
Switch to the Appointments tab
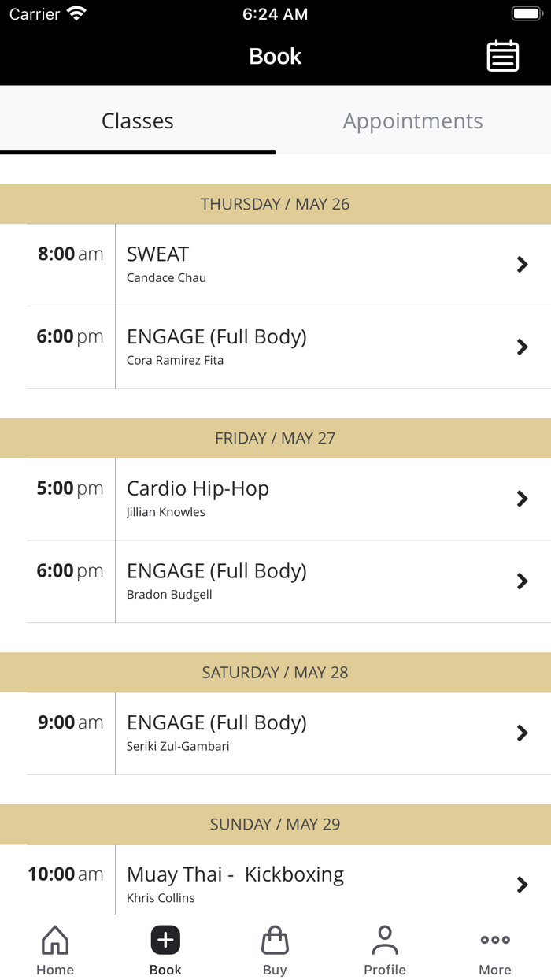pyautogui.click(x=412, y=121)
